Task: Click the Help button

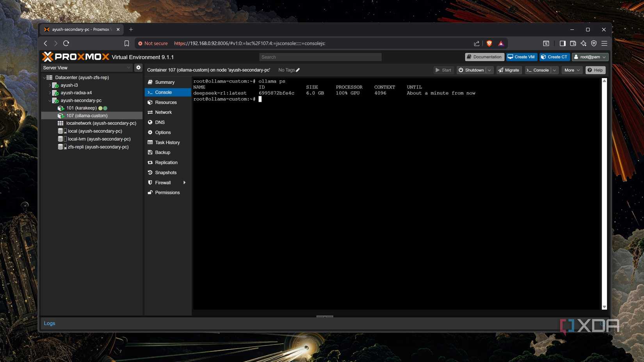Action: [596, 70]
